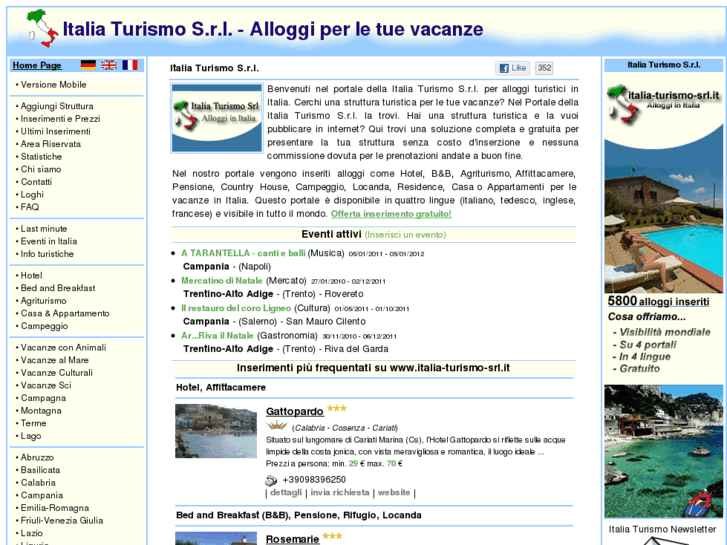The height and width of the screenshot is (545, 727).
Task: Browse Casa & Appartamento category
Action: (65, 314)
